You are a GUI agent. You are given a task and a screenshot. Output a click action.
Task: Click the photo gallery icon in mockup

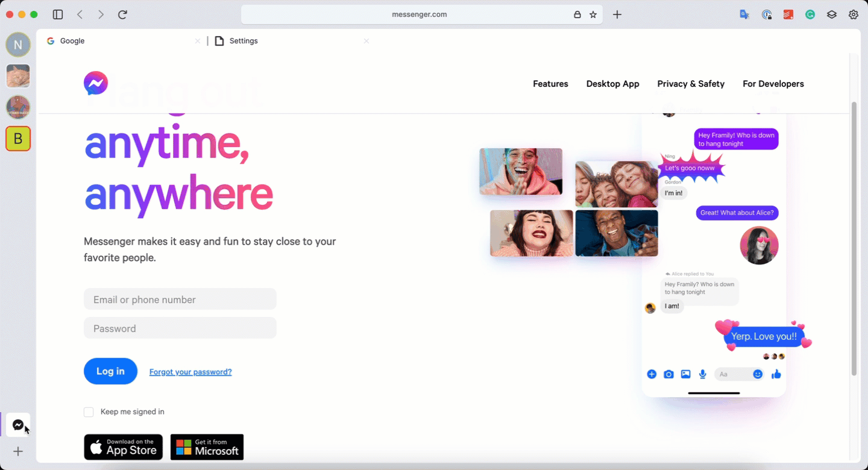[x=685, y=374]
